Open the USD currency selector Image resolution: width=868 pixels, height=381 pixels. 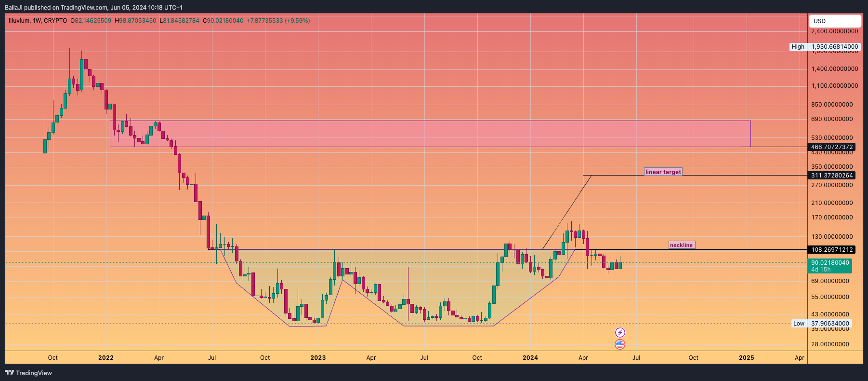click(835, 21)
